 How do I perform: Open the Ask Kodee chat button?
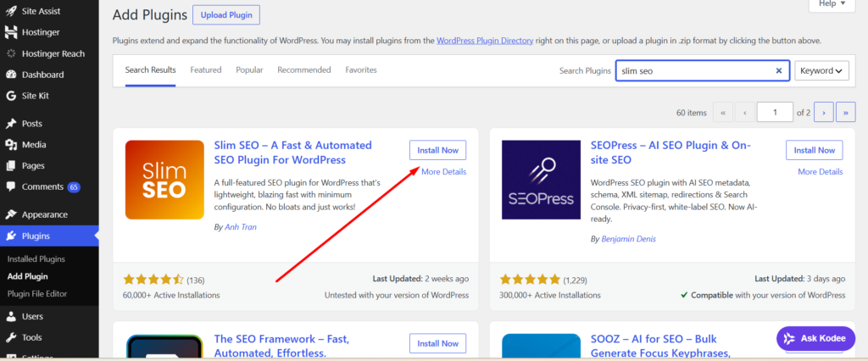pyautogui.click(x=816, y=338)
